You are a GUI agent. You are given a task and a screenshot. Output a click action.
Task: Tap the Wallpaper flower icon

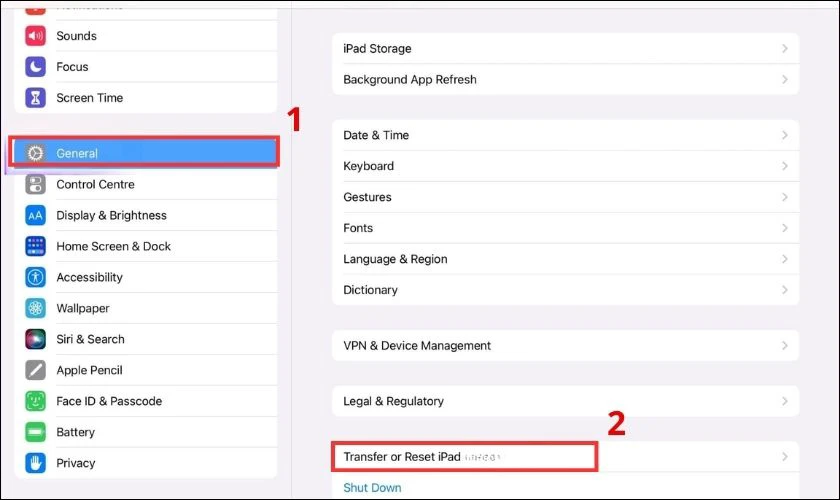pos(35,309)
